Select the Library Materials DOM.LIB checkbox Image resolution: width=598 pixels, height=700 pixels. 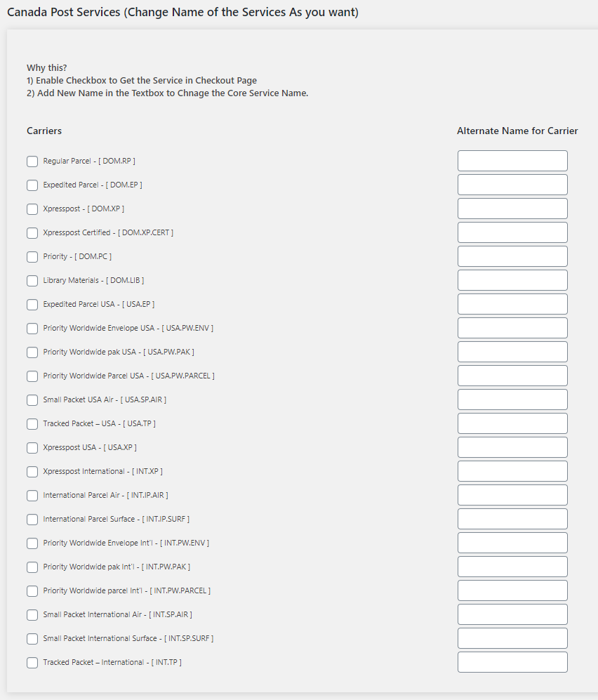coord(32,281)
